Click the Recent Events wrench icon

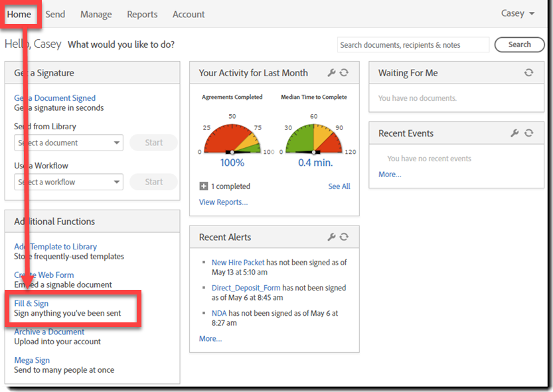(x=514, y=133)
